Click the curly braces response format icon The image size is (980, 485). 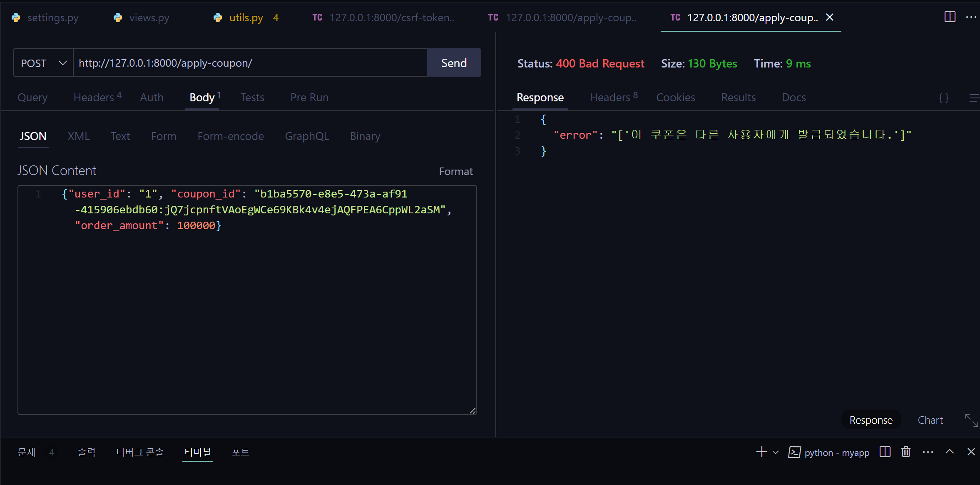click(x=944, y=97)
